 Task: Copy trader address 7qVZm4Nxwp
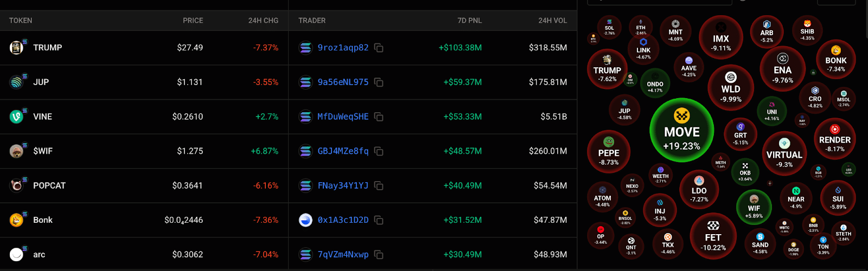pyautogui.click(x=379, y=254)
